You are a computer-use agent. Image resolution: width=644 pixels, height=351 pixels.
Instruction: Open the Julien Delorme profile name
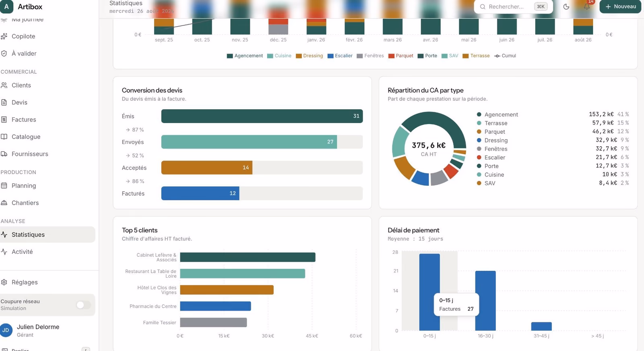38,327
